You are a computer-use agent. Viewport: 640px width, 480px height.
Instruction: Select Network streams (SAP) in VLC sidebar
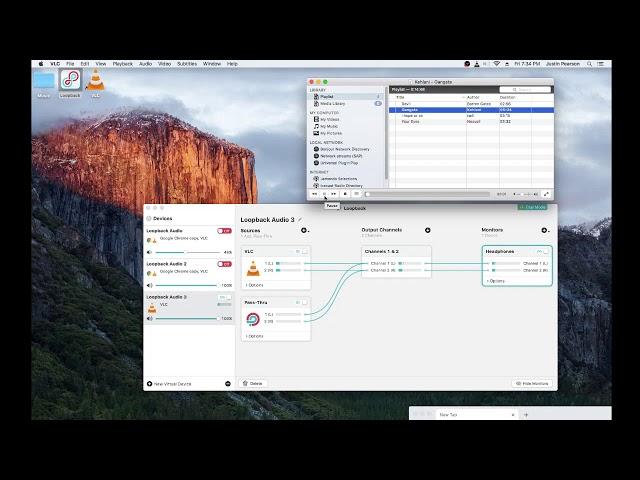click(x=338, y=156)
